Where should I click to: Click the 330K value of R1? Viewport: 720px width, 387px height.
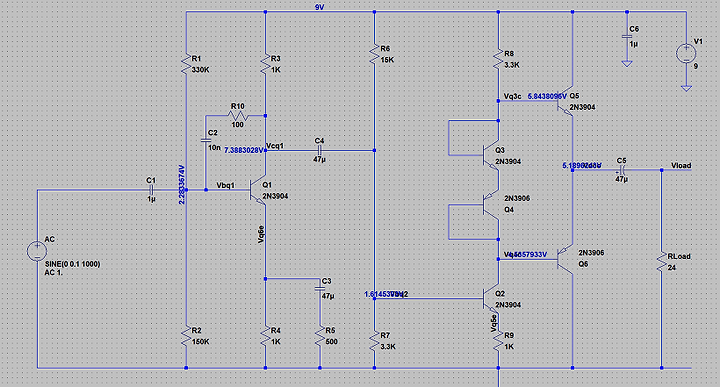click(x=201, y=70)
